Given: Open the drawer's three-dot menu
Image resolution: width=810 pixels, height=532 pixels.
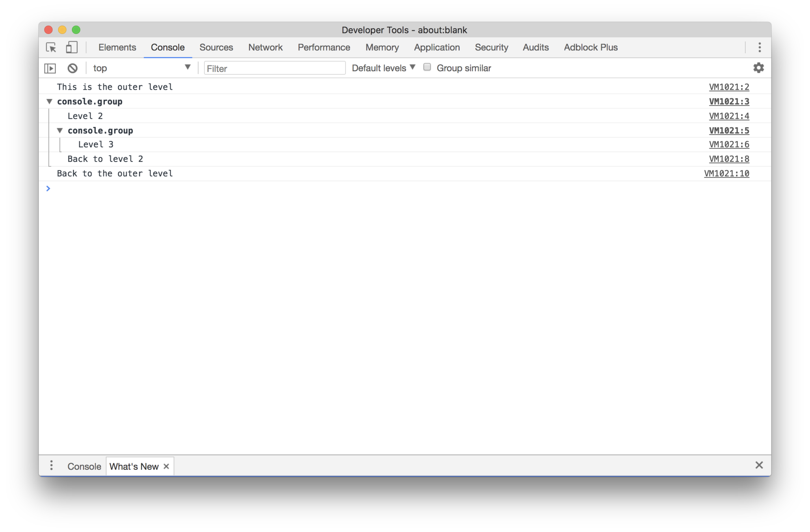Looking at the screenshot, I should click(51, 466).
